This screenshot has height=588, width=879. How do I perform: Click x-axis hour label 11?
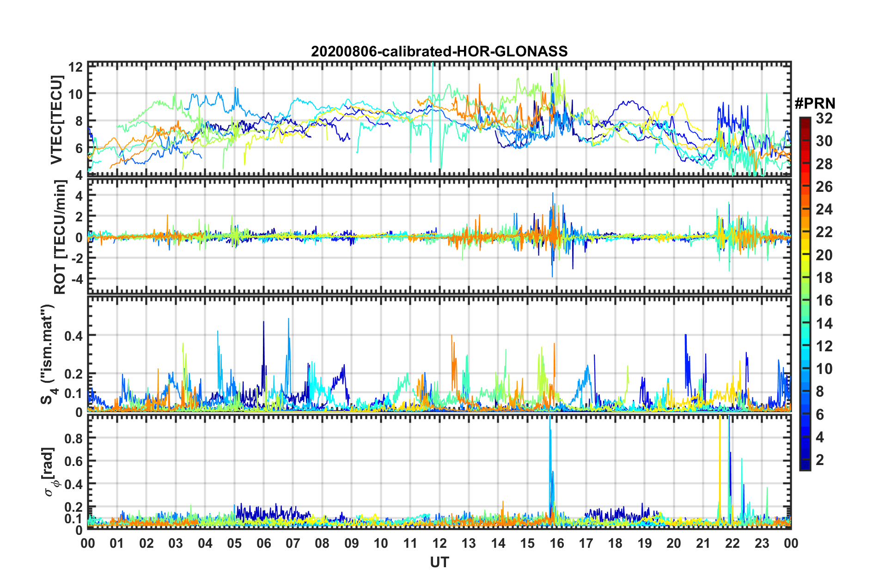(410, 544)
